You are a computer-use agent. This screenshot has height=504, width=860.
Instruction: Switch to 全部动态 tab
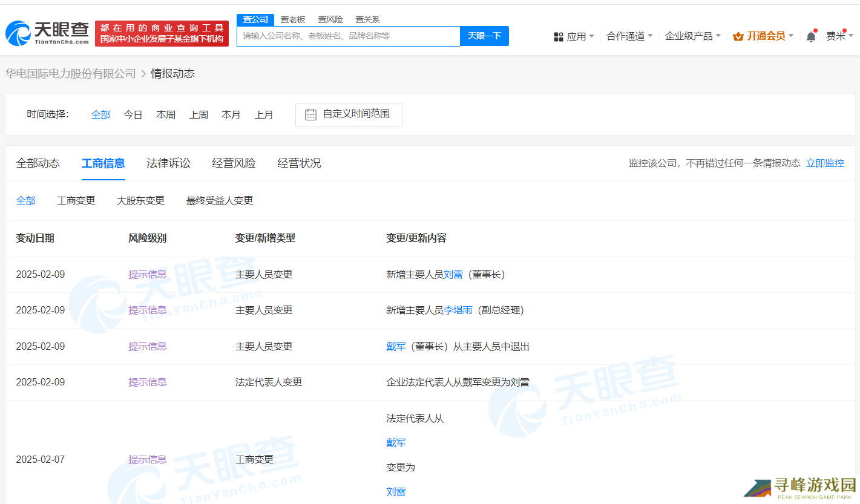tap(38, 163)
